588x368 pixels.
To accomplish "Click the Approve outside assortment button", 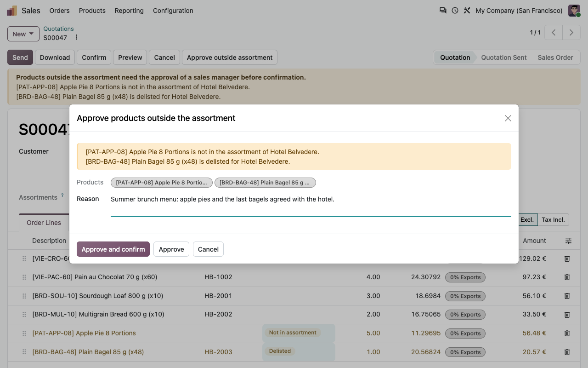I will pyautogui.click(x=230, y=57).
